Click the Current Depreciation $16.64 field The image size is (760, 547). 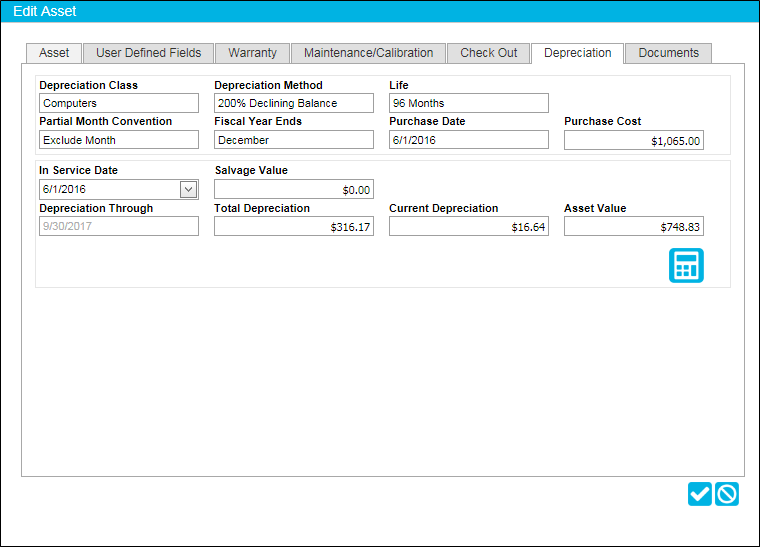(x=469, y=226)
